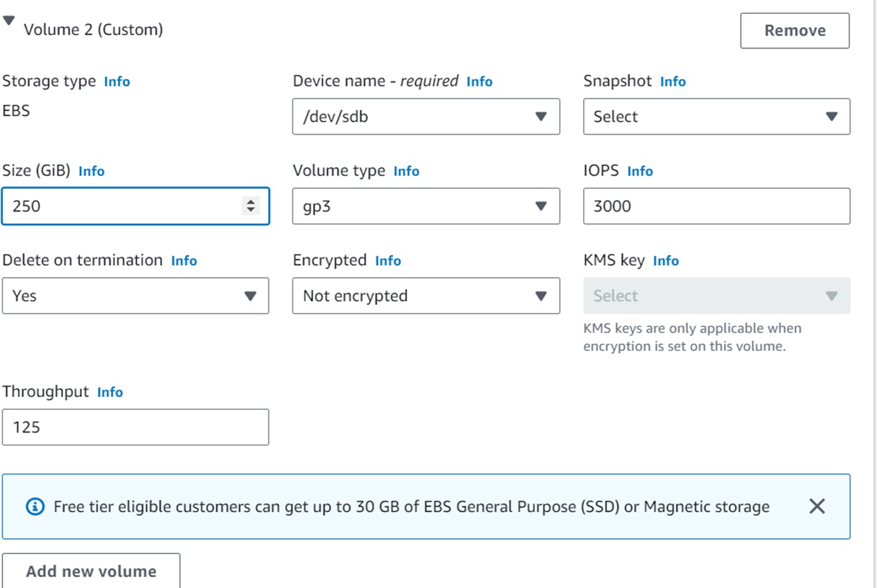Open the Snapshot Select dropdown
This screenshot has width=877, height=588.
717,117
